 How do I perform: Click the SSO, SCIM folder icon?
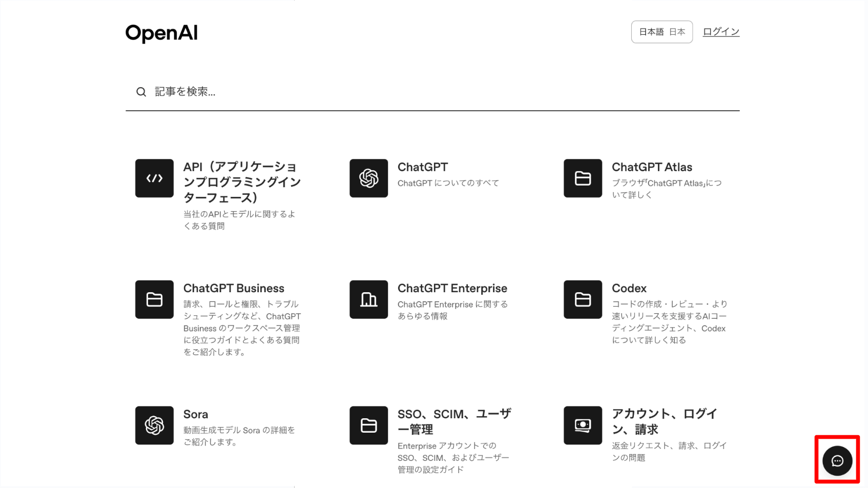368,425
